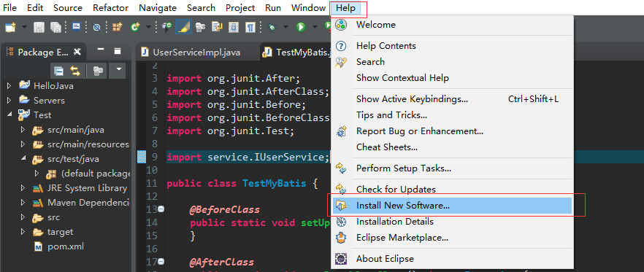Image resolution: width=644 pixels, height=272 pixels.
Task: Toggle Mark Occurrences highlighter icon
Action: 183,28
